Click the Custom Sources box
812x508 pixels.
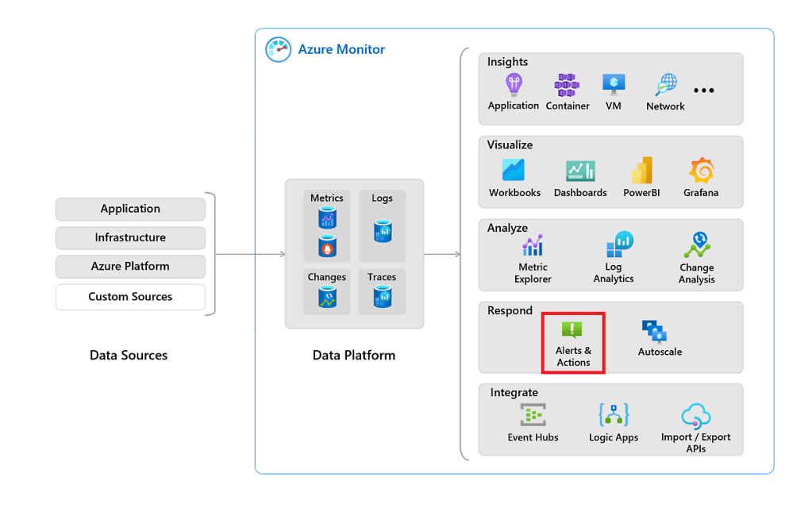(130, 297)
